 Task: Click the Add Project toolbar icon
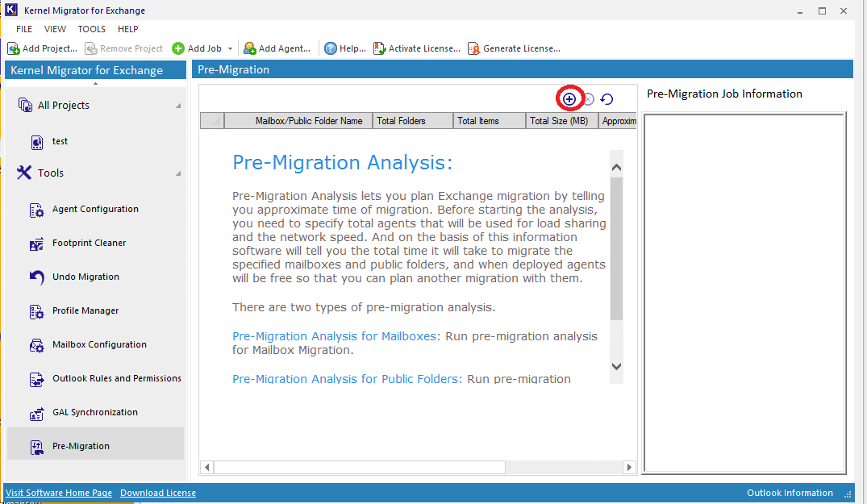click(13, 48)
